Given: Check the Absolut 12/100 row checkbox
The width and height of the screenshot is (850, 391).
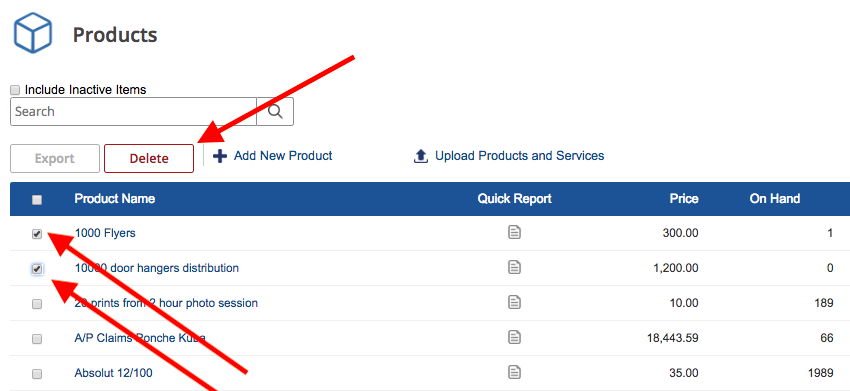Looking at the screenshot, I should (x=37, y=374).
